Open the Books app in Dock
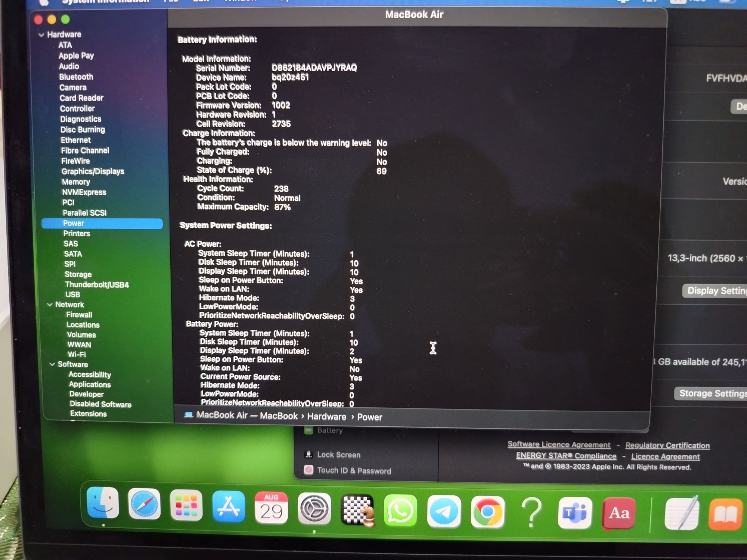The image size is (747, 560). click(725, 514)
